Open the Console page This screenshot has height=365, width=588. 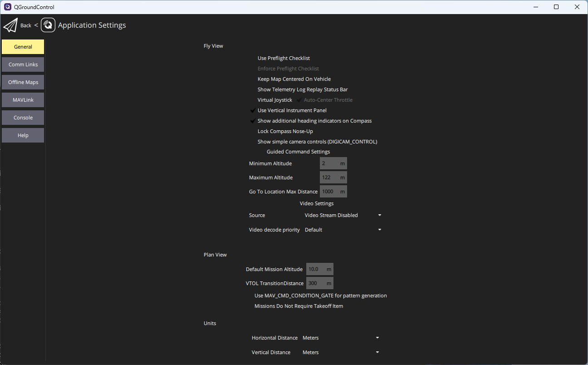(x=23, y=118)
